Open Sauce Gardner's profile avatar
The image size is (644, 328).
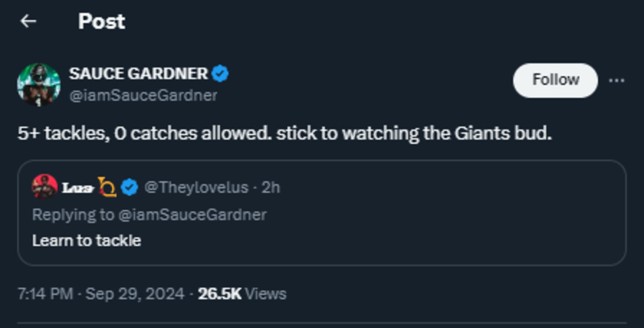39,84
